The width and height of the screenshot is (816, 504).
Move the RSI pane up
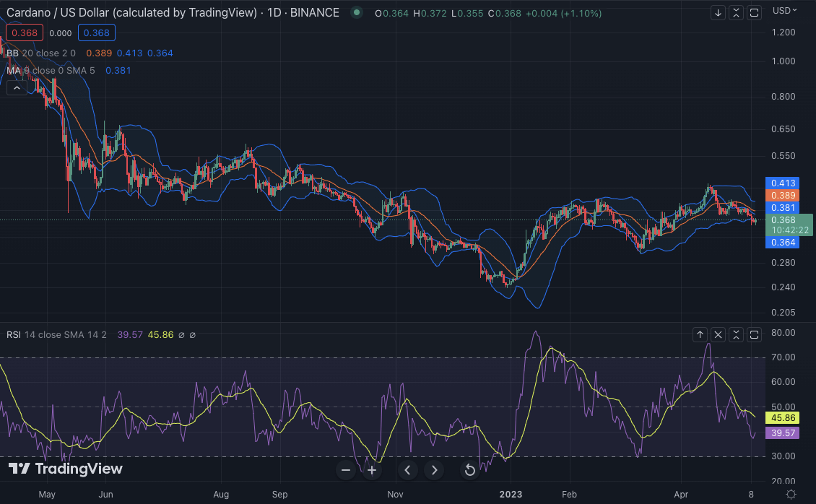tap(700, 334)
